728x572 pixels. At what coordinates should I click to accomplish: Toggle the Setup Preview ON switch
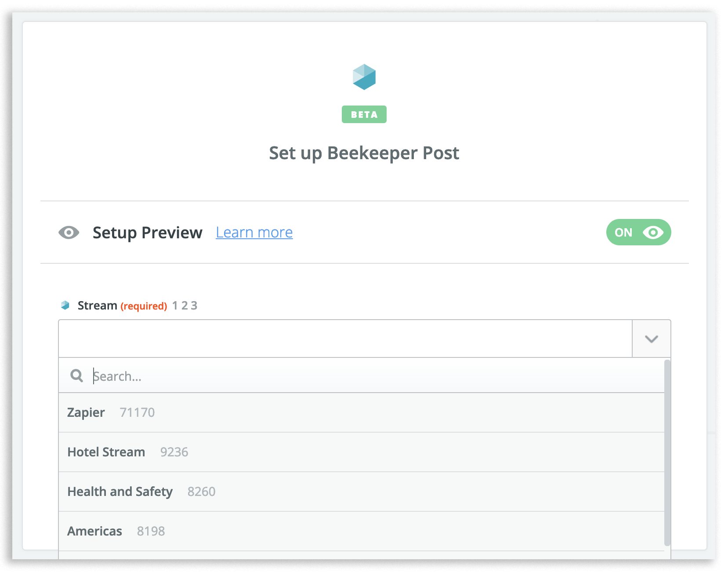[x=638, y=232]
